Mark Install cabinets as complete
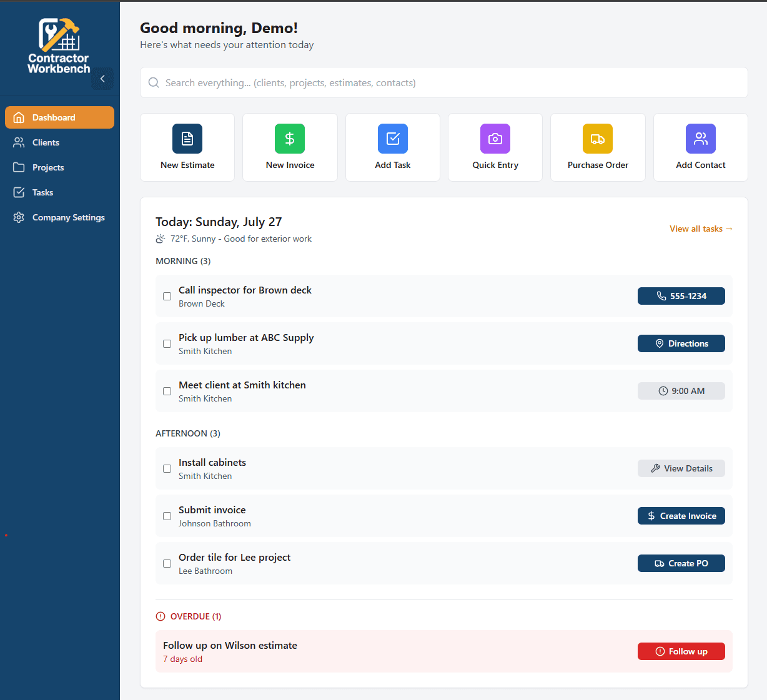 [x=167, y=468]
